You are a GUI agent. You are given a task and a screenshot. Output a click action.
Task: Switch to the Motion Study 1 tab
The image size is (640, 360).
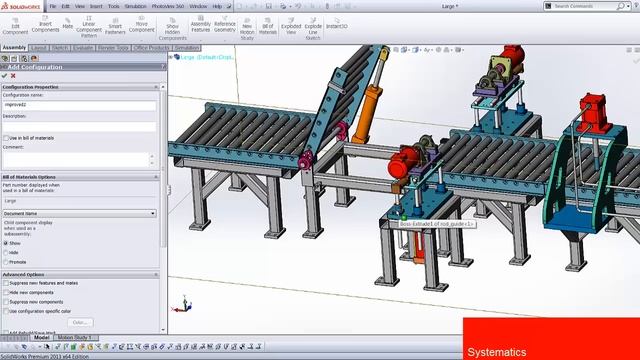(x=76, y=338)
